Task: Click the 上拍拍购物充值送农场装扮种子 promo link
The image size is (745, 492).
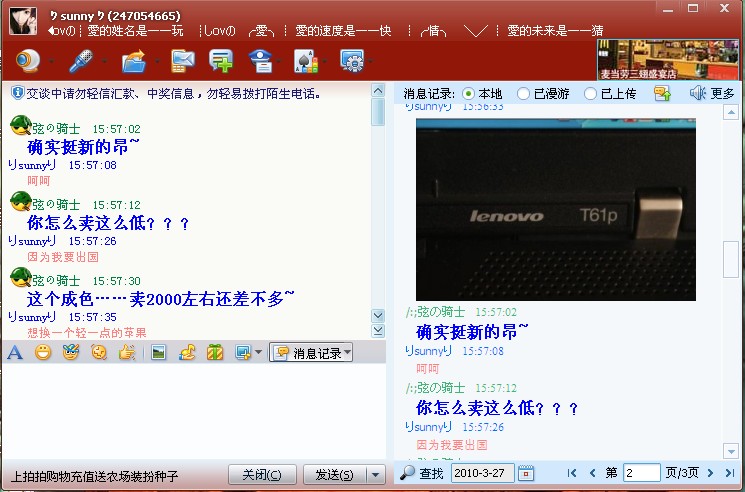Action: point(94,476)
